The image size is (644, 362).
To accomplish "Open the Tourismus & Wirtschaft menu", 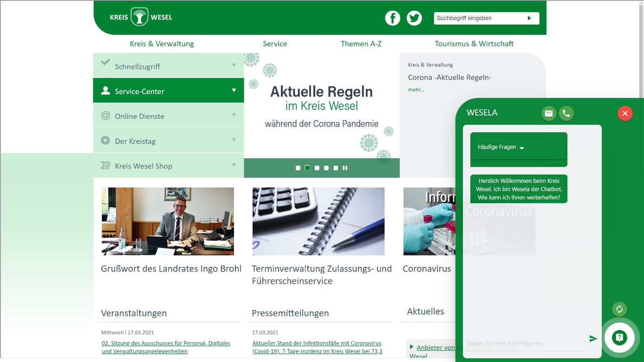I will (474, 44).
